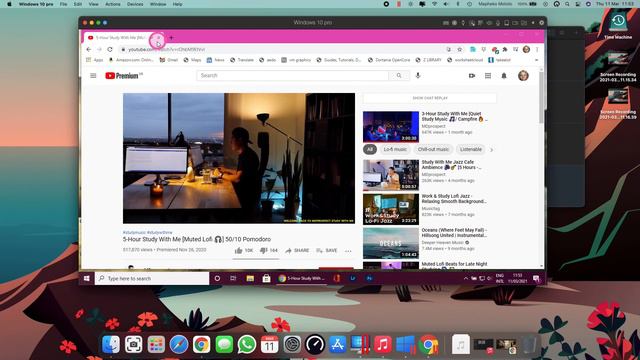640x360 pixels.
Task: Open the Gmail bookmark
Action: [x=169, y=60]
